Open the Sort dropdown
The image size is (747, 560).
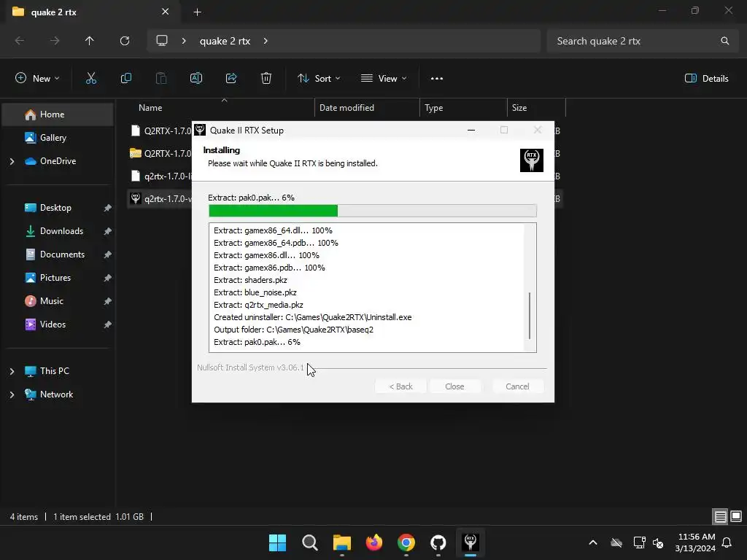(x=319, y=79)
